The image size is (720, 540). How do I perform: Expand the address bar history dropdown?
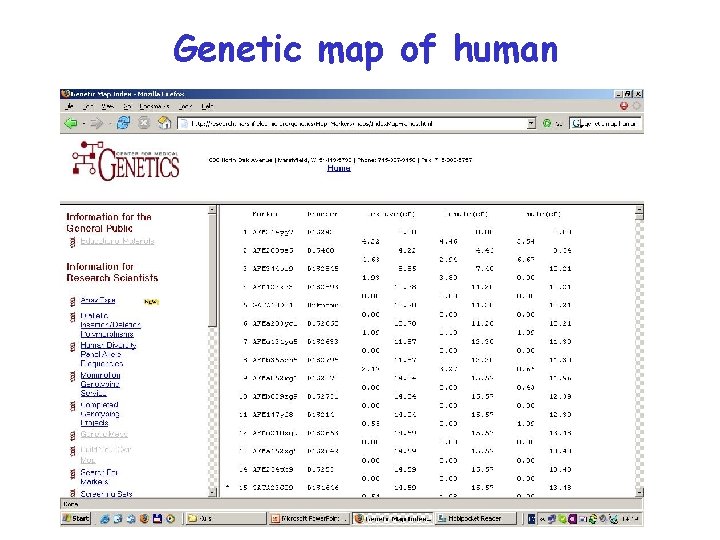[x=531, y=123]
